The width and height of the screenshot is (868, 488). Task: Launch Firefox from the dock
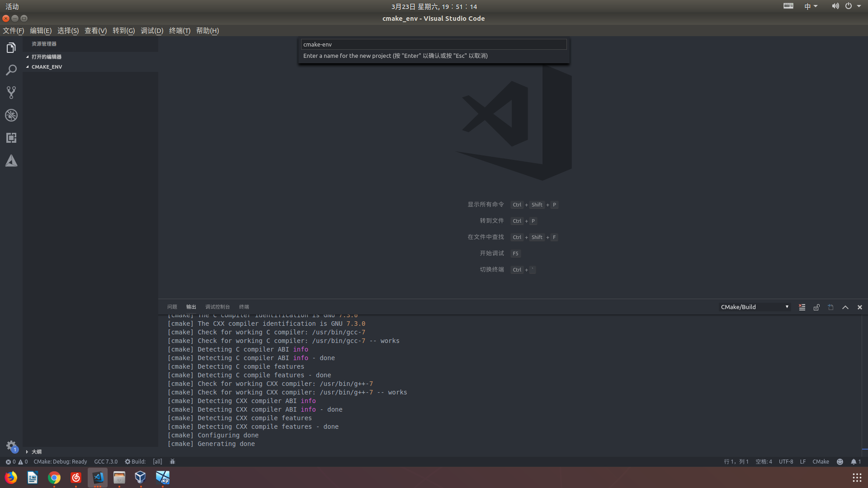[x=11, y=478]
